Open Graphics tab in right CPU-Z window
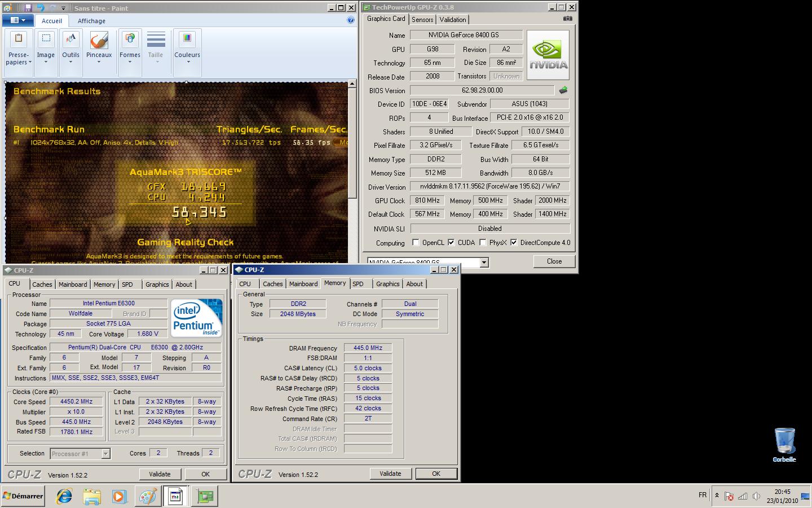Screen dimensions: 812x508 [387, 284]
